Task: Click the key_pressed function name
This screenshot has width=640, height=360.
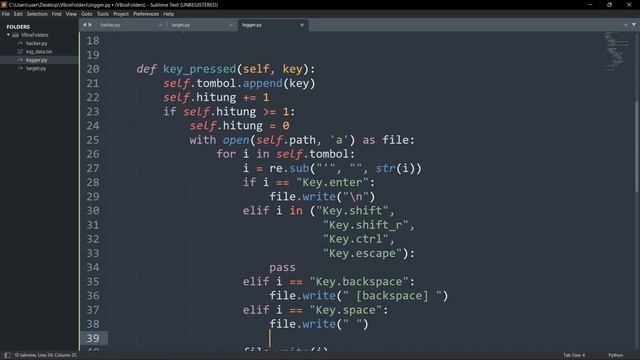Action: (200, 69)
